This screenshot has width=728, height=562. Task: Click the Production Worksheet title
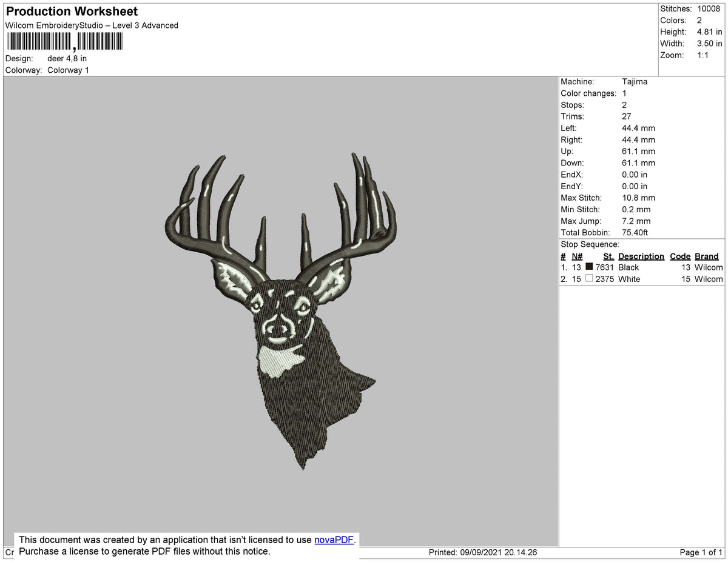click(x=71, y=11)
